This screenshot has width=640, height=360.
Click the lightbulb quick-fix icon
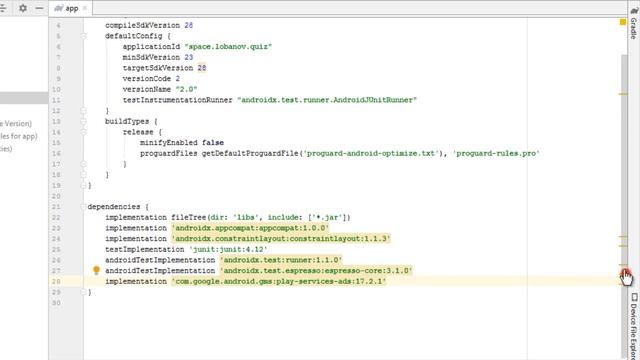96,270
